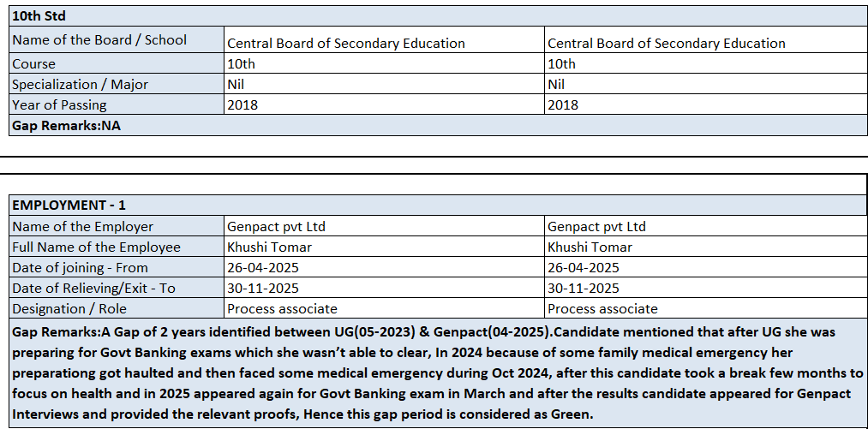
Task: Select the Year of Passing label cell
Action: tap(59, 104)
